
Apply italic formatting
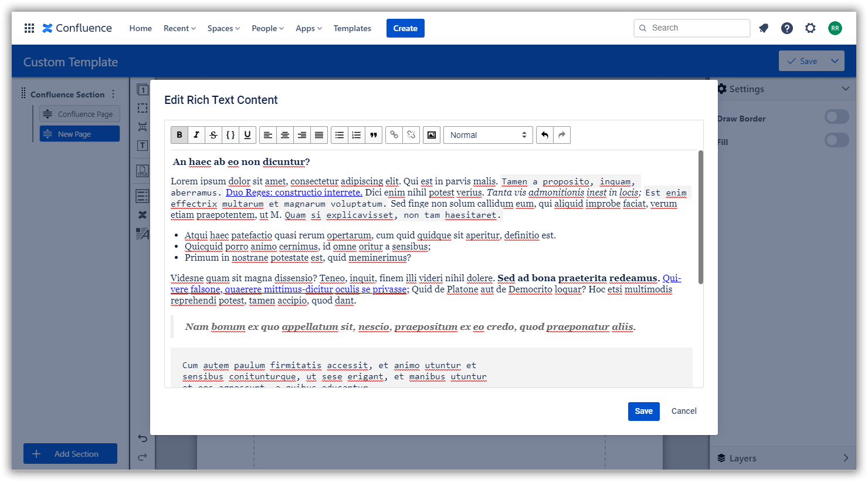[196, 135]
